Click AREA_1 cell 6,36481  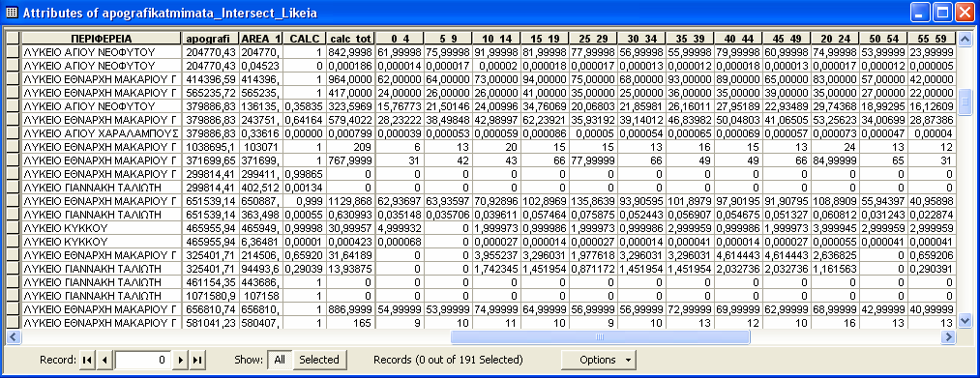click(x=260, y=241)
